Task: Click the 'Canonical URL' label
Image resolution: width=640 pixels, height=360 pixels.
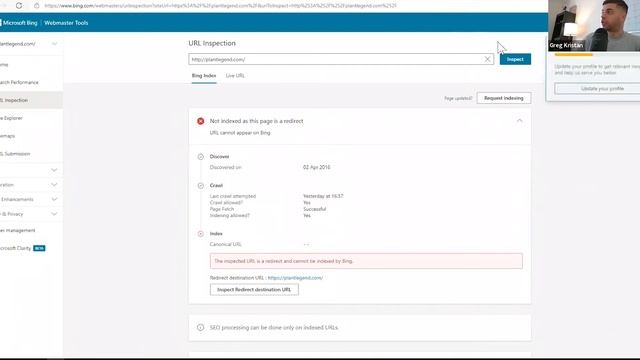Action: pyautogui.click(x=226, y=244)
